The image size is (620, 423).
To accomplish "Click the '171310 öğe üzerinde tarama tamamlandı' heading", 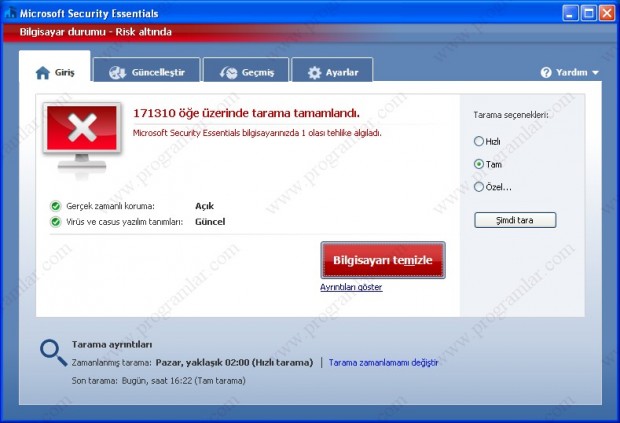I will 246,113.
